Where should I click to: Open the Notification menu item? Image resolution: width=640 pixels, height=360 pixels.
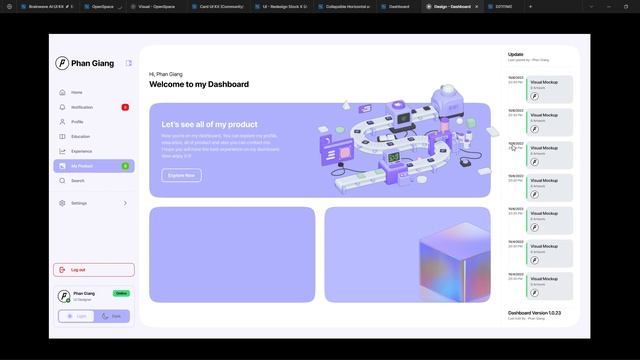coord(94,107)
